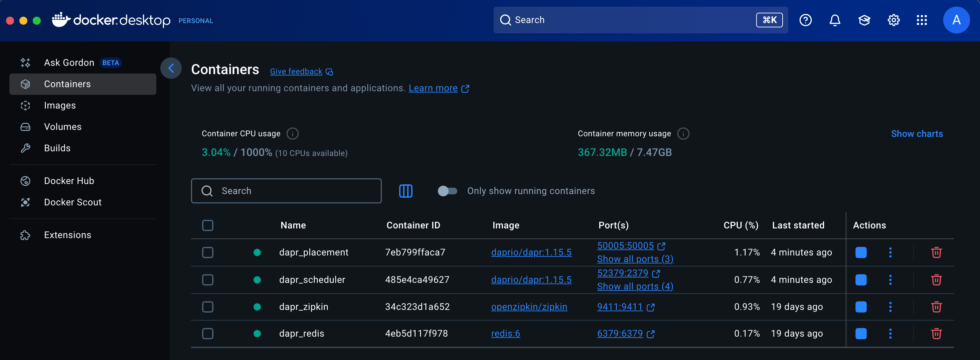Screen dimensions: 980x360
Task: Go to Images in the sidebar
Action: pyautogui.click(x=83, y=106)
